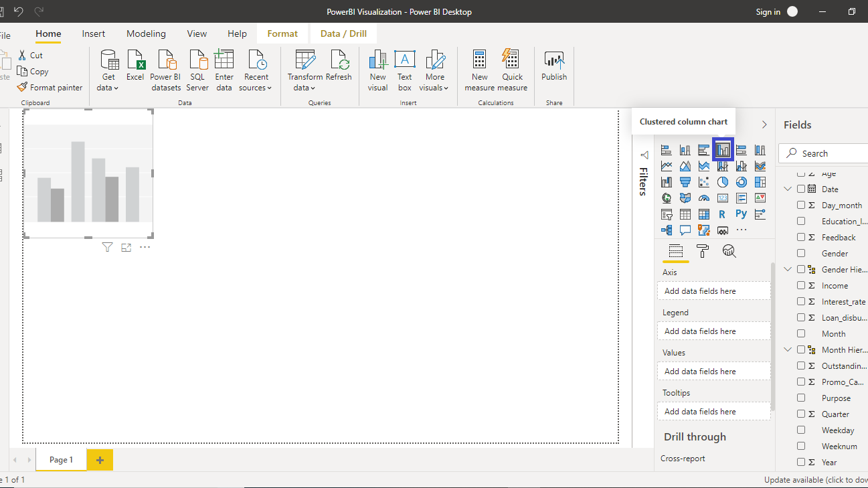Screen dimensions: 868x488
Task: Click the Quick measure button
Action: pyautogui.click(x=513, y=70)
